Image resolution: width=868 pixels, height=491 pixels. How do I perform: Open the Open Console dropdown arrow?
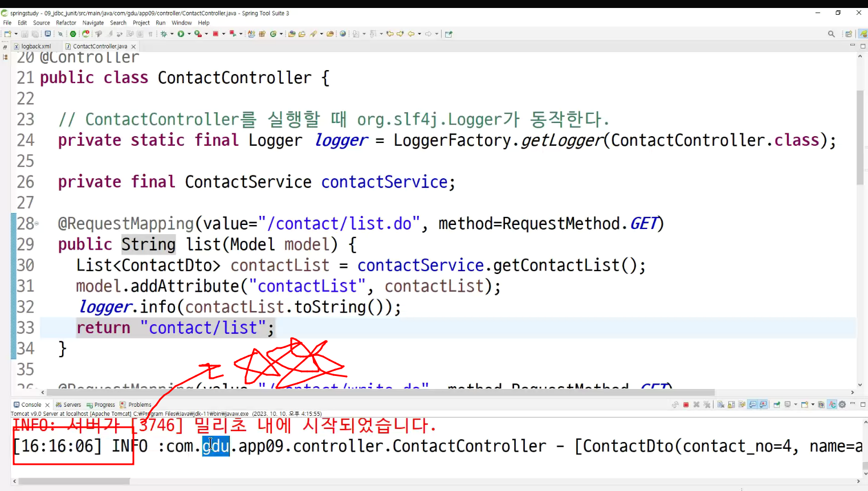pyautogui.click(x=813, y=404)
